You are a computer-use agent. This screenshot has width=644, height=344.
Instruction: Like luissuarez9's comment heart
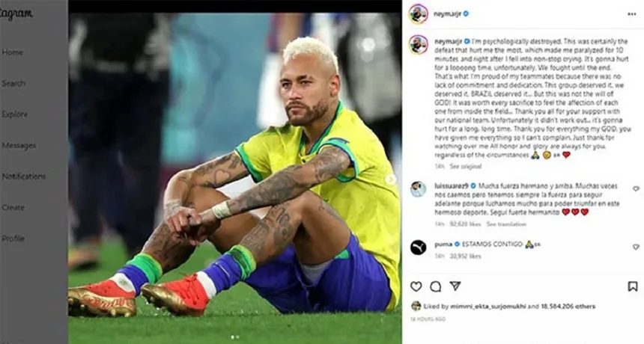(x=636, y=188)
